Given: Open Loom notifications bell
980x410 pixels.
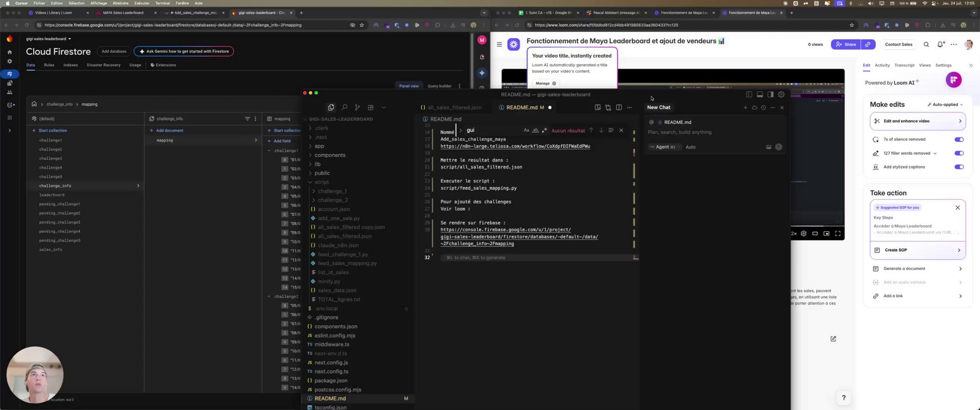Looking at the screenshot, I should pos(940,44).
